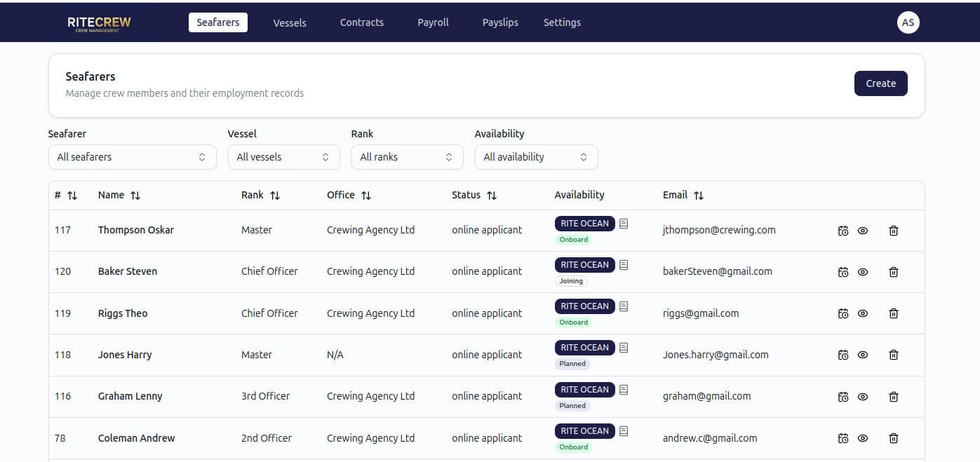The width and height of the screenshot is (980, 462).
Task: Delete the Thompson Oskar seafarer record
Action: 893,231
